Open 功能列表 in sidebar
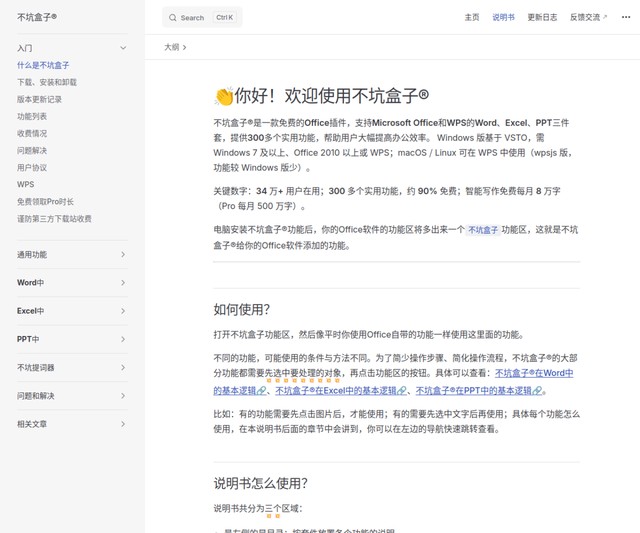 32,117
